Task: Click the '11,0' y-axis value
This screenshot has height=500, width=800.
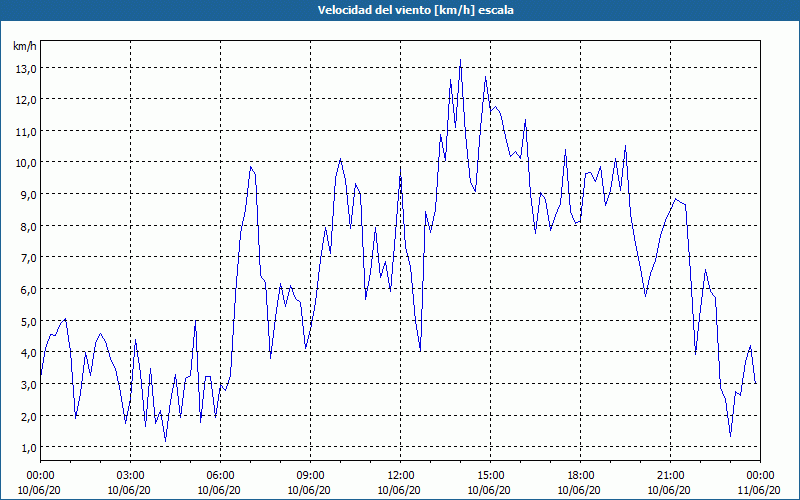Action: coord(26,132)
